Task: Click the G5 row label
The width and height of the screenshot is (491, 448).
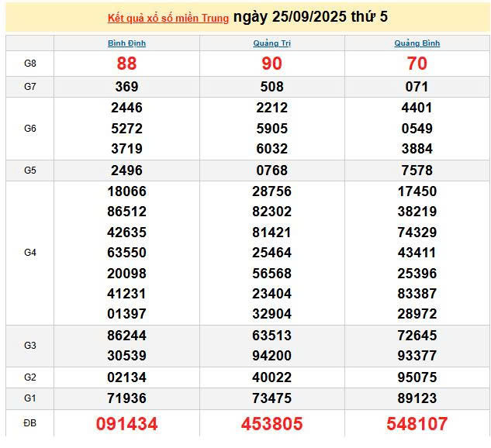Action: coord(30,171)
